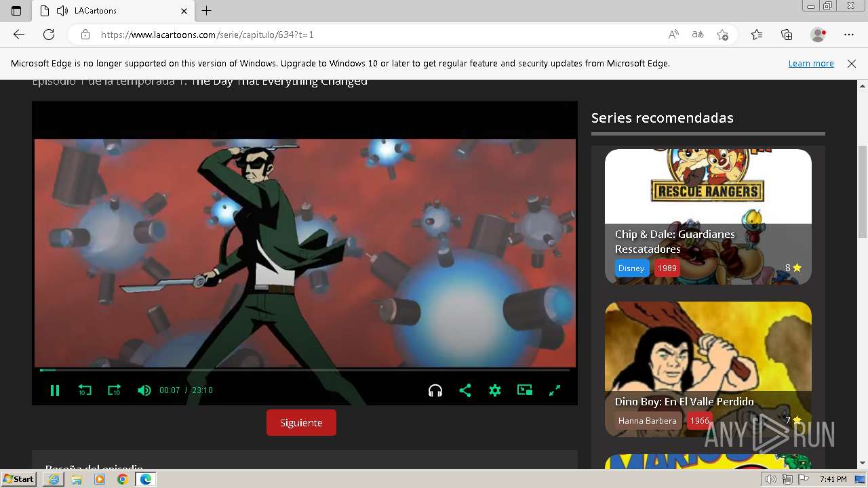This screenshot has width=868, height=488.
Task: Select the Hanna Barbera tag
Action: click(648, 420)
